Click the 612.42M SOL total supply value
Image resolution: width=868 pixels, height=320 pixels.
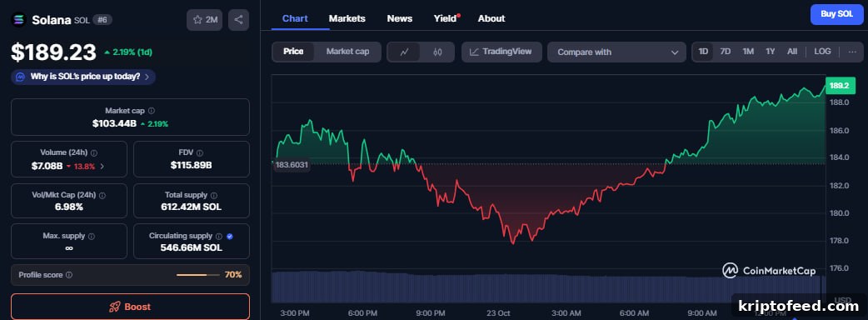pos(192,207)
